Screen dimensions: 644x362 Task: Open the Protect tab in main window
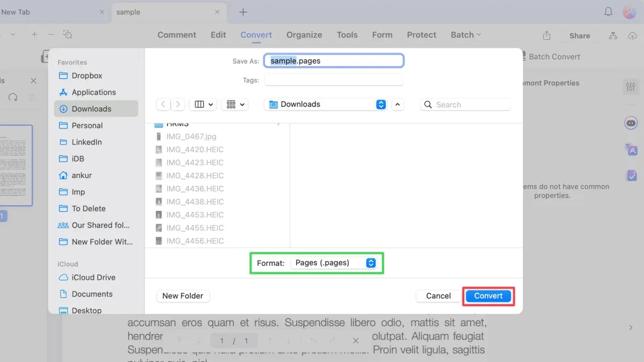click(421, 35)
